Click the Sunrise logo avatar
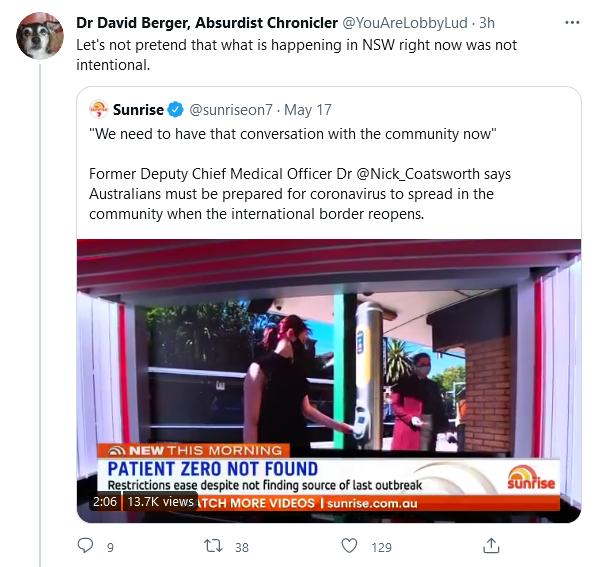Image resolution: width=598 pixels, height=567 pixels. pos(99,109)
